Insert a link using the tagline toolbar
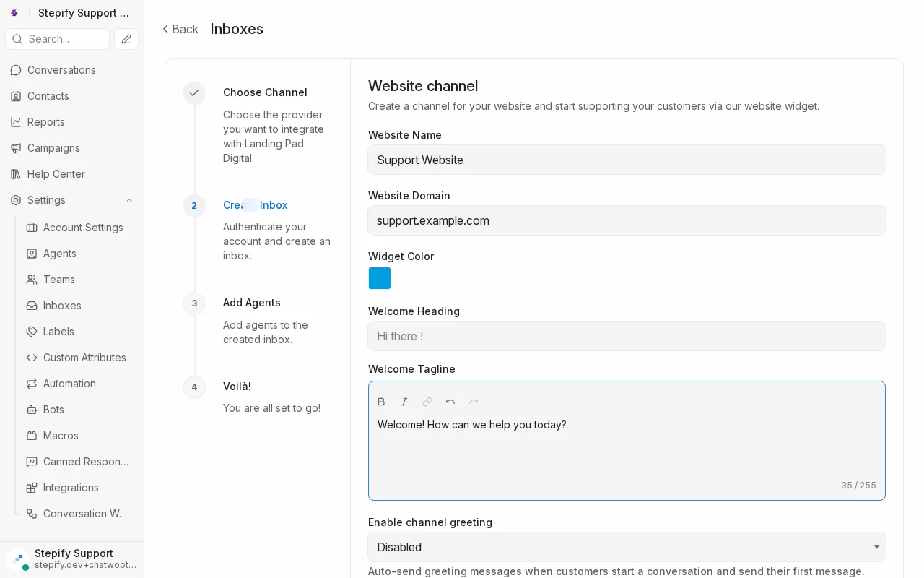The height and width of the screenshot is (578, 924). pos(427,402)
